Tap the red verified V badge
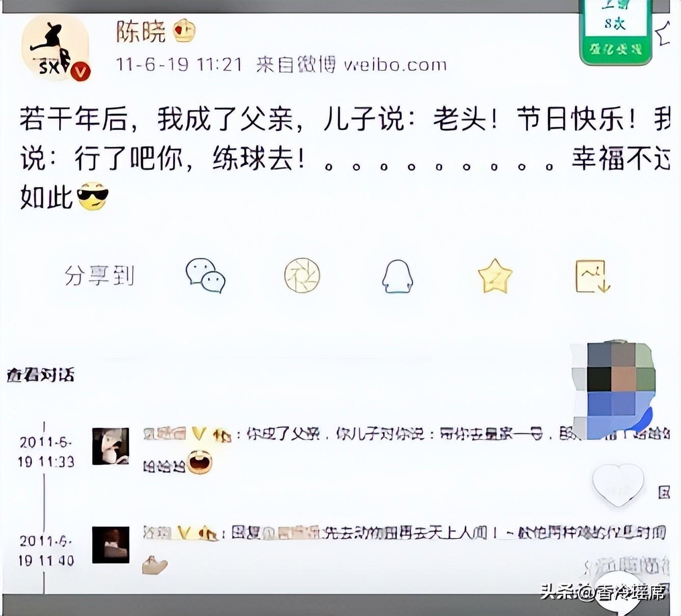This screenshot has height=616, width=681. pyautogui.click(x=80, y=71)
